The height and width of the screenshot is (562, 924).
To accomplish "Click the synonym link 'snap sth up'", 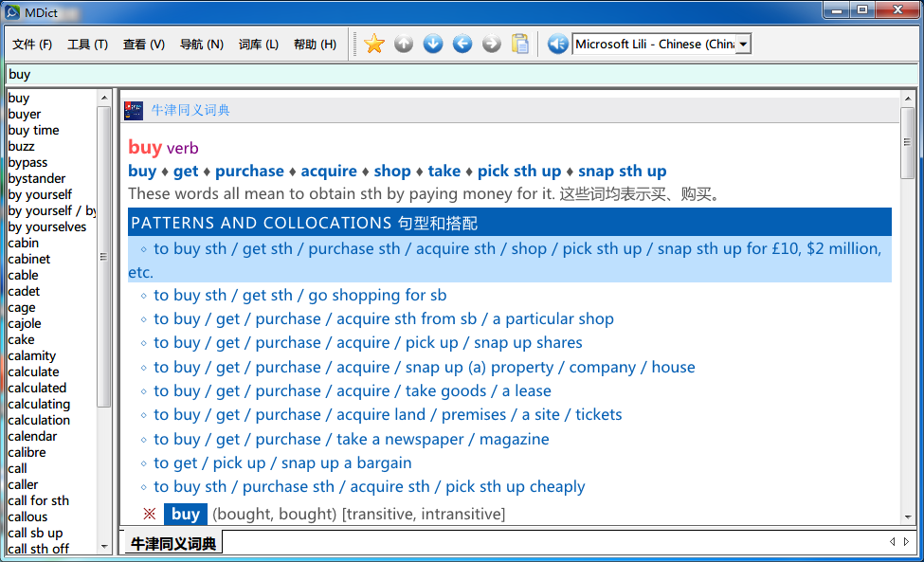I will 623,171.
